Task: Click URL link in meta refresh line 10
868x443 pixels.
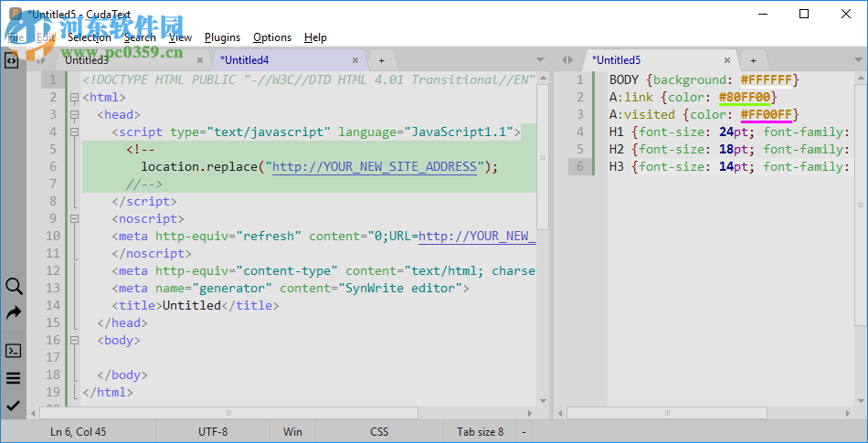Action: tap(477, 237)
